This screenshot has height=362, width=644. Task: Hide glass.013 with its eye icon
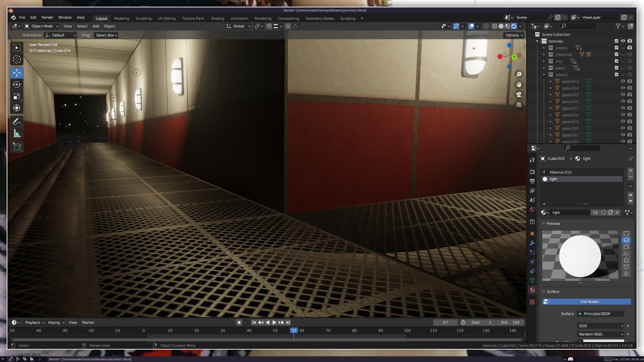point(623,81)
